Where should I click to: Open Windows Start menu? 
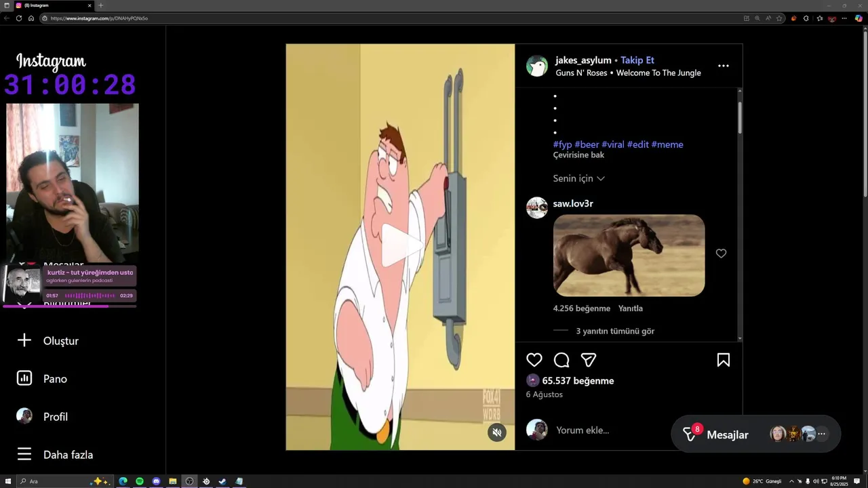click(7, 481)
